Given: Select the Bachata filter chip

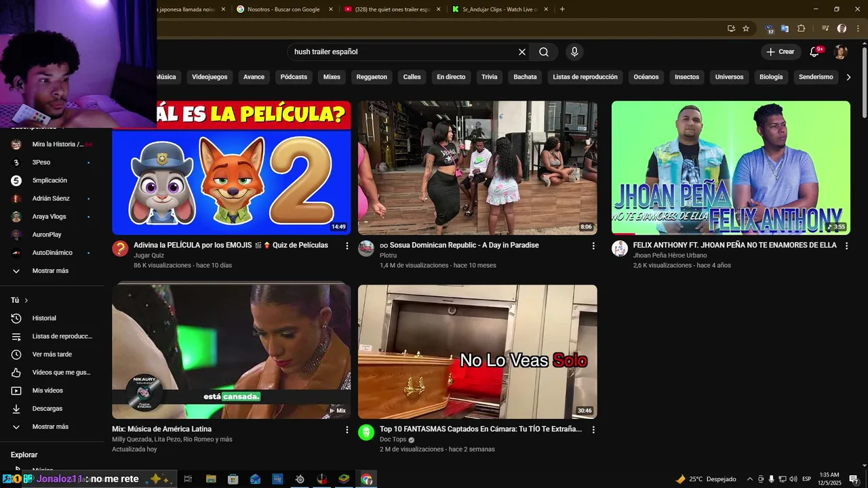Looking at the screenshot, I should coord(525,77).
